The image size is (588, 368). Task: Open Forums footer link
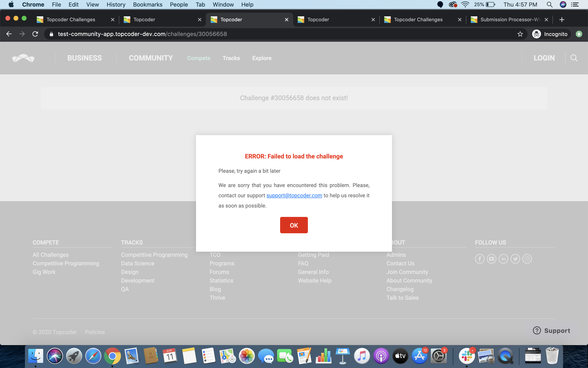(219, 272)
